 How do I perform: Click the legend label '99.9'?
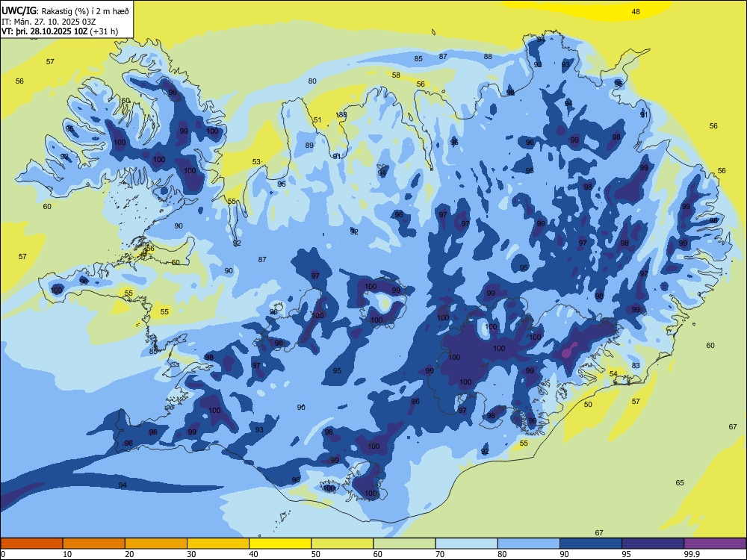coord(692,554)
